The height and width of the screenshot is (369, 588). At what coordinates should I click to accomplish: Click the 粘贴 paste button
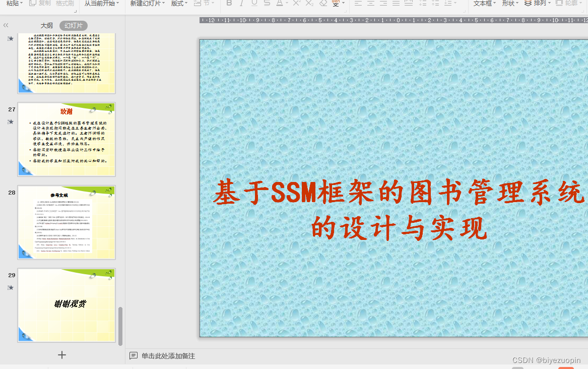pyautogui.click(x=13, y=3)
